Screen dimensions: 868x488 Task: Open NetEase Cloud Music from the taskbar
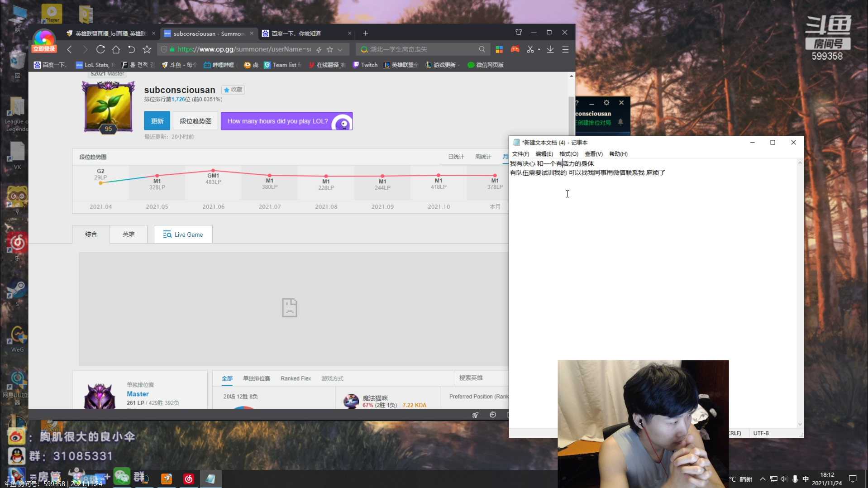pos(189,478)
